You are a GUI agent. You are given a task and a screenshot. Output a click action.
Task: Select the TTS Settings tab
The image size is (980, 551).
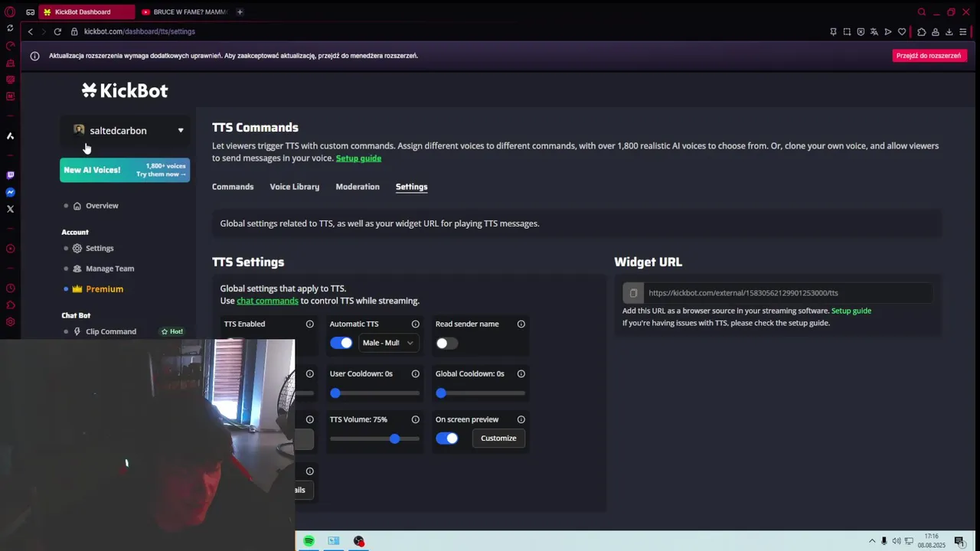tap(412, 187)
